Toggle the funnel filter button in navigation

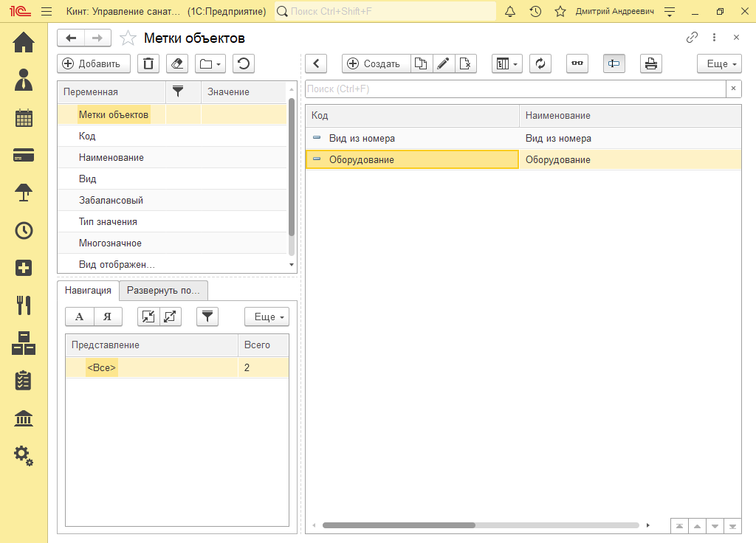click(x=207, y=317)
